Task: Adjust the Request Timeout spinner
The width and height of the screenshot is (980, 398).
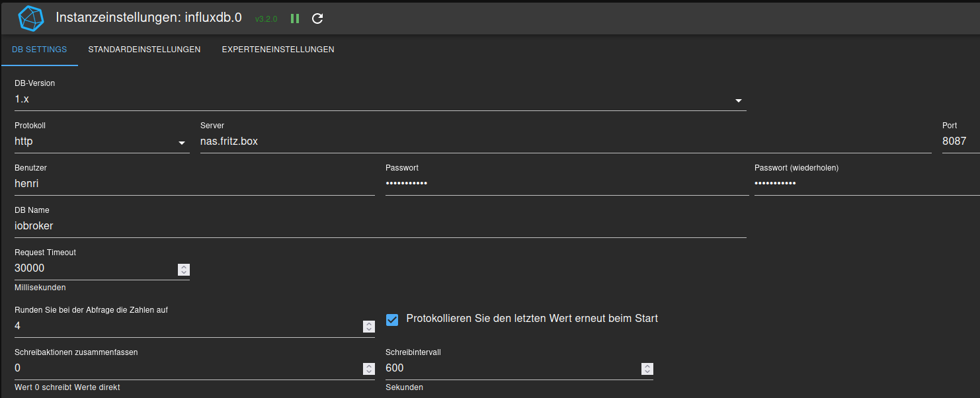Action: 184,270
